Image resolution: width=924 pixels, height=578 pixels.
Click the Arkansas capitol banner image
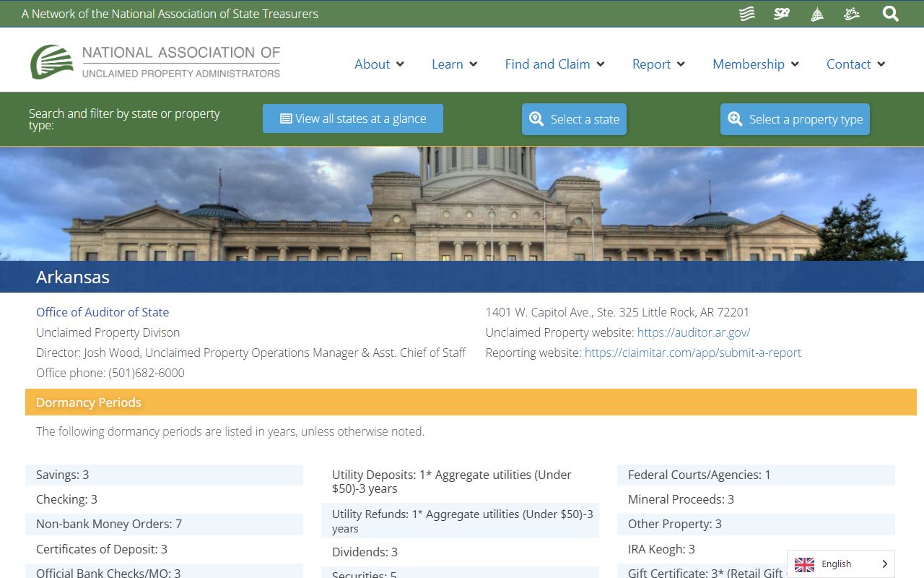462,204
